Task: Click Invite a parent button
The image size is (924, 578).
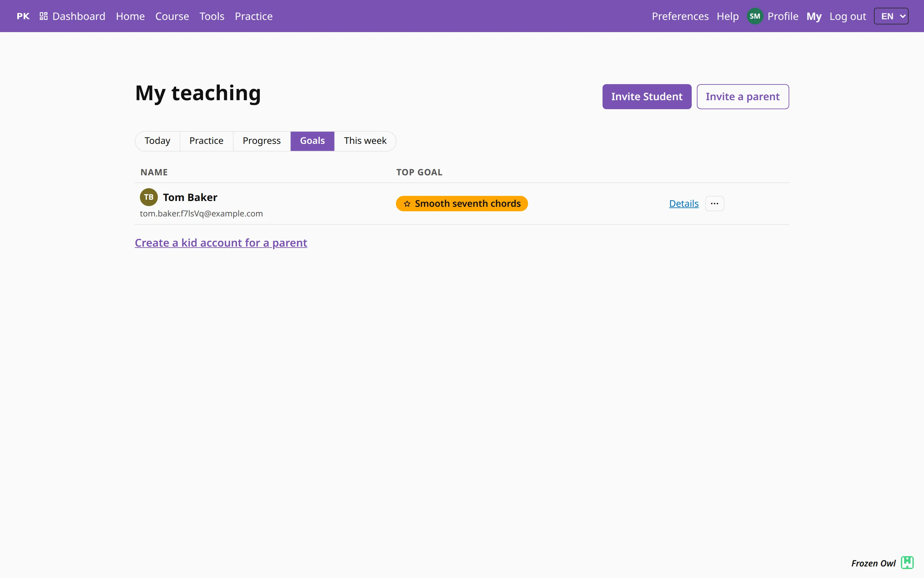Action: [x=743, y=97]
